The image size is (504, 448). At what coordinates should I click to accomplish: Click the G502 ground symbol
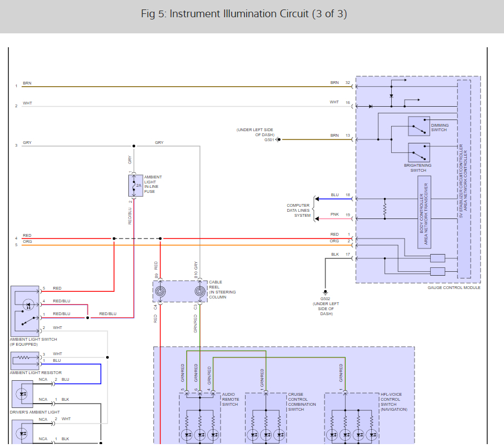(x=325, y=292)
